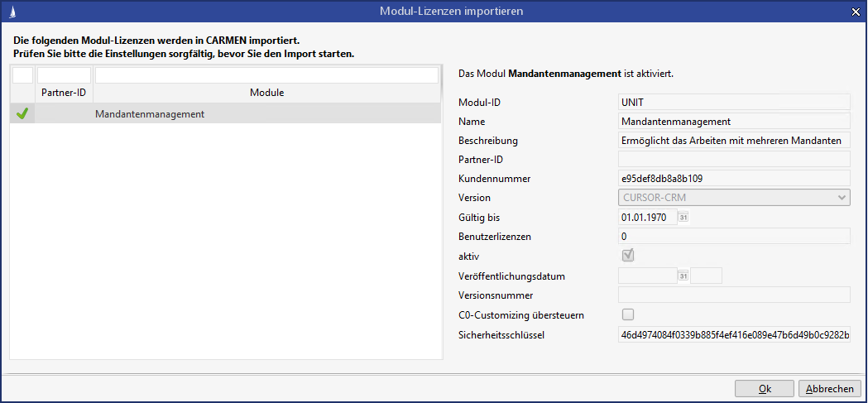Open calendar picker next to Gültig bis
Viewport: 868px width, 403px height.
click(x=683, y=218)
